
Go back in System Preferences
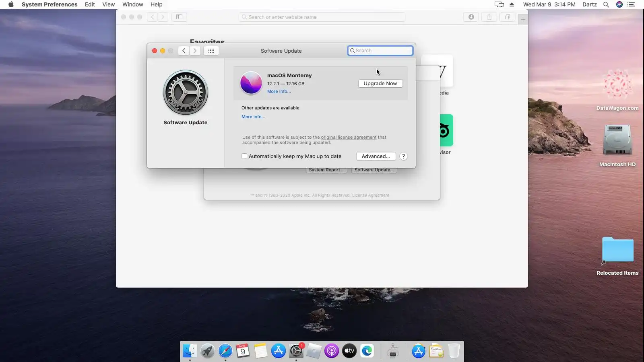184,51
